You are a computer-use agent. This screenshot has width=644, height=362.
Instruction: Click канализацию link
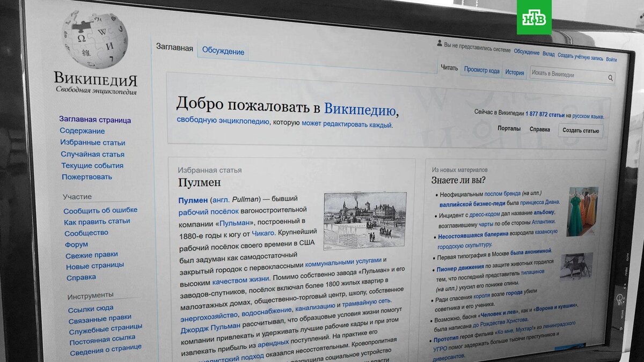314,308
